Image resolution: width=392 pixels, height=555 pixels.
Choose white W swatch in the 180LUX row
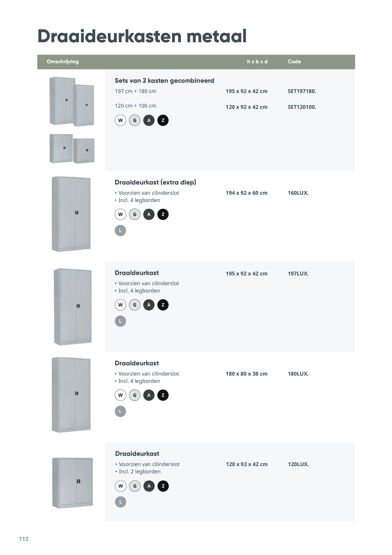120,395
